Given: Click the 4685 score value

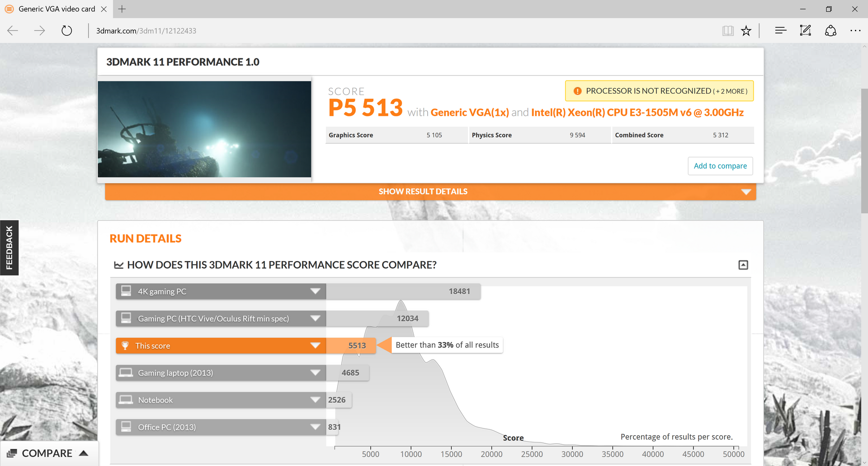Looking at the screenshot, I should (350, 373).
